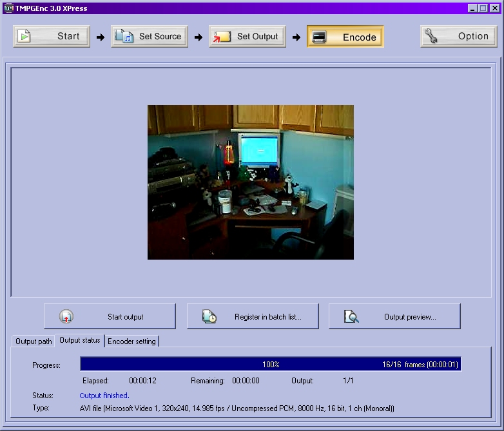Click the 16/16 frames counter text
504x431 pixels.
pos(420,365)
